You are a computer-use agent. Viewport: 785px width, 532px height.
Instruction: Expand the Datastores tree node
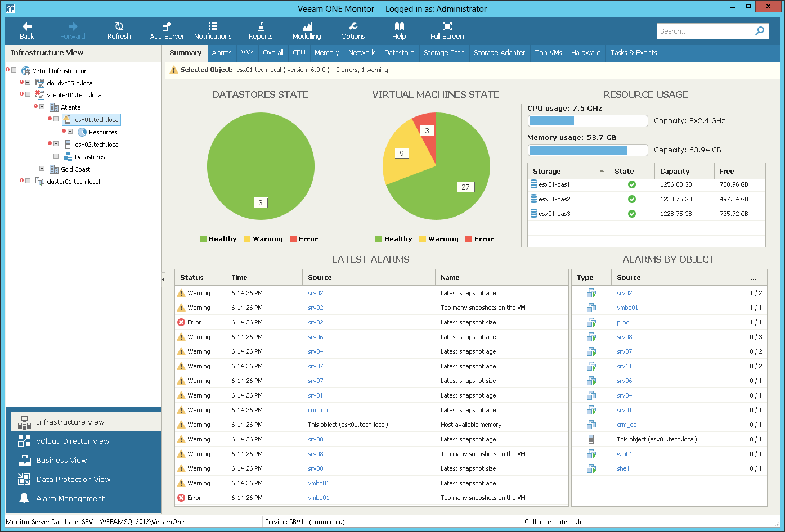coord(56,156)
